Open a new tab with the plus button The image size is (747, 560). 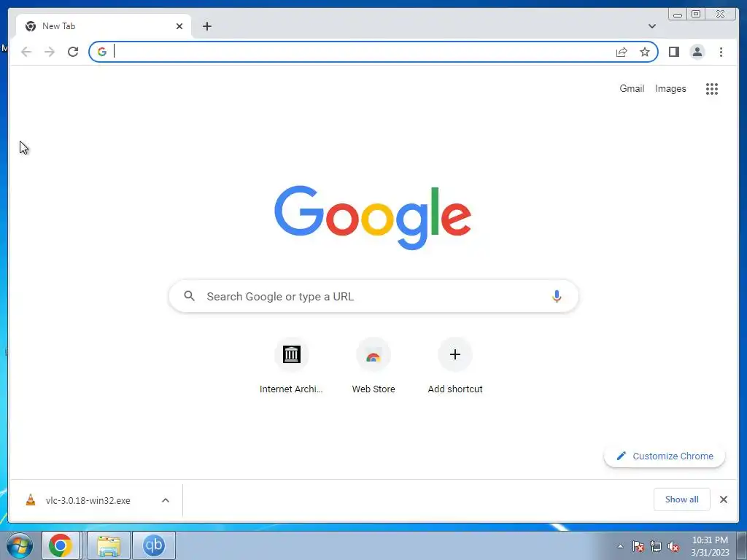[x=206, y=26]
